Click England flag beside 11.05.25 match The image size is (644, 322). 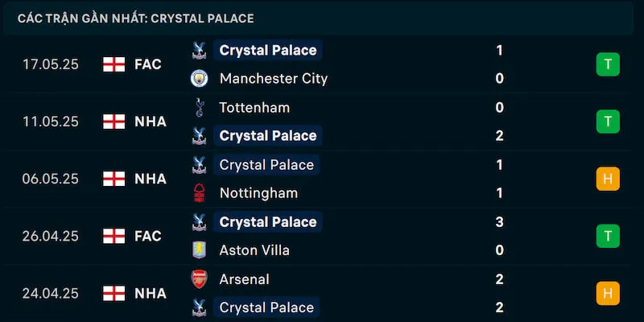114,122
